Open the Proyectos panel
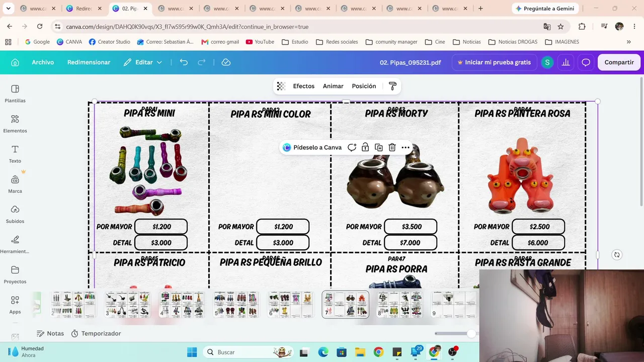The image size is (644, 362). [x=15, y=275]
